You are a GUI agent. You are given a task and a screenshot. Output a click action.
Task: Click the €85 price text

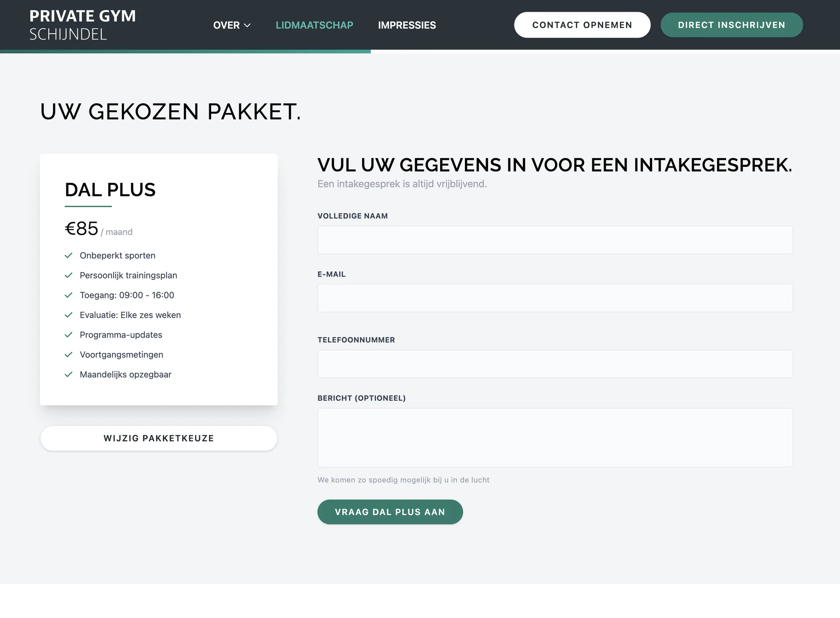(81, 229)
